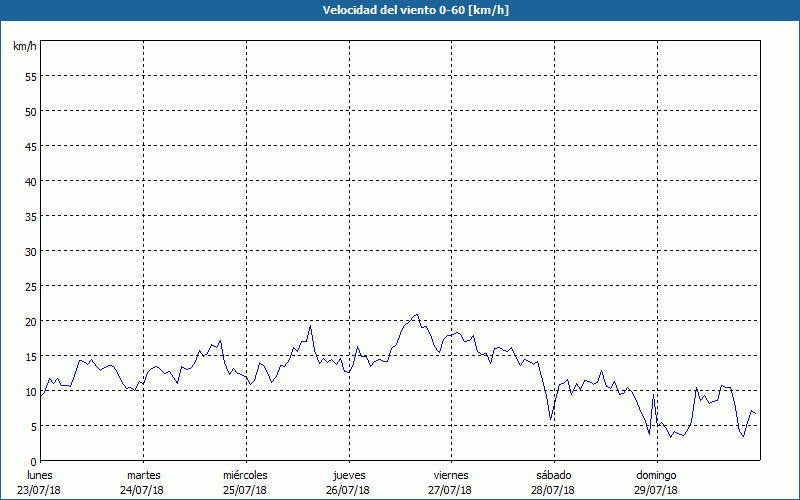Click the 30 y-axis label
The image size is (800, 500).
[x=31, y=252]
